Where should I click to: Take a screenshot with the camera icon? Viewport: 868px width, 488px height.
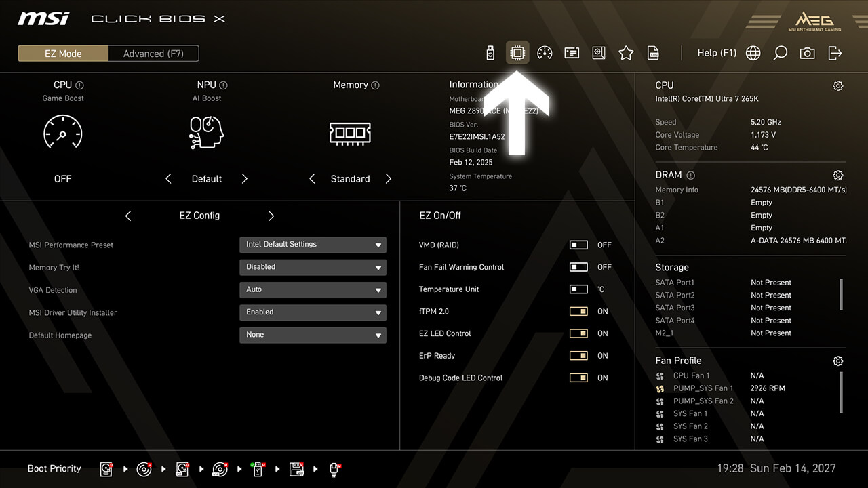[807, 53]
